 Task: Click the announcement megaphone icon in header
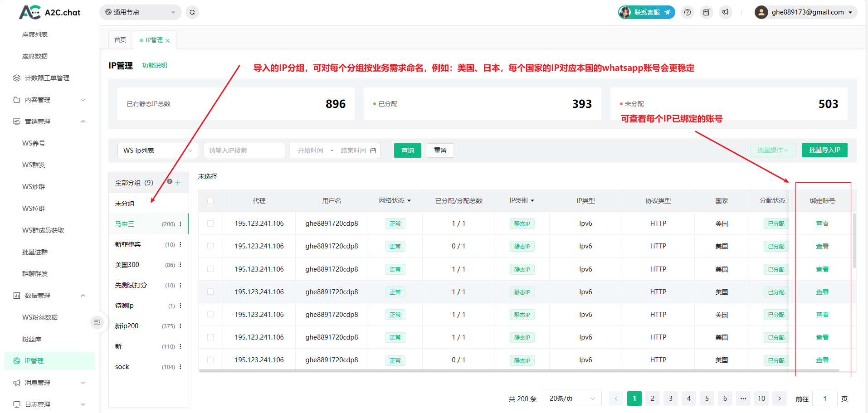[x=726, y=12]
